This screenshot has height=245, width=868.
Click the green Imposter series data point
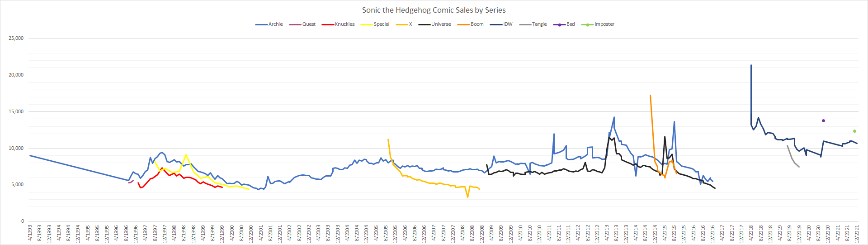click(x=854, y=131)
